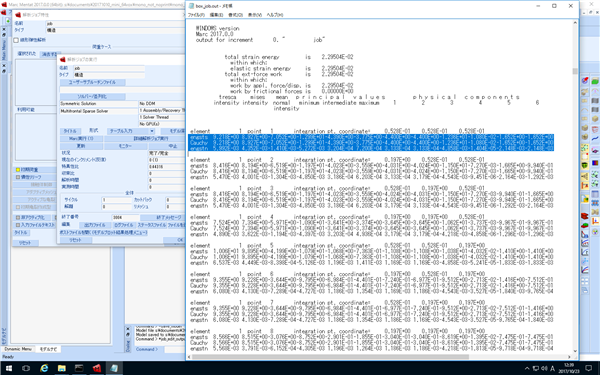Click the dark green cube icon in toolbar
Image resolution: width=600 pixels, height=375 pixels.
pos(585,165)
